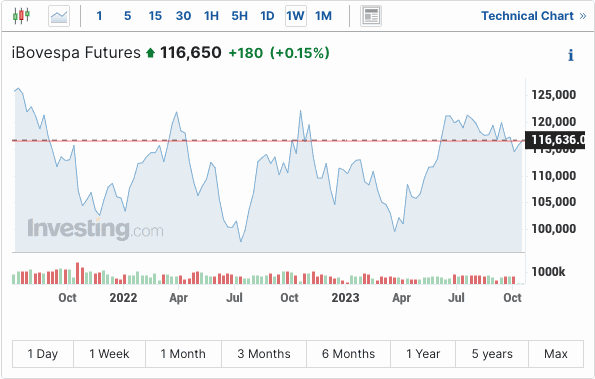Click the 116,636 price marker label
Image resolution: width=595 pixels, height=379 pixels.
(555, 140)
